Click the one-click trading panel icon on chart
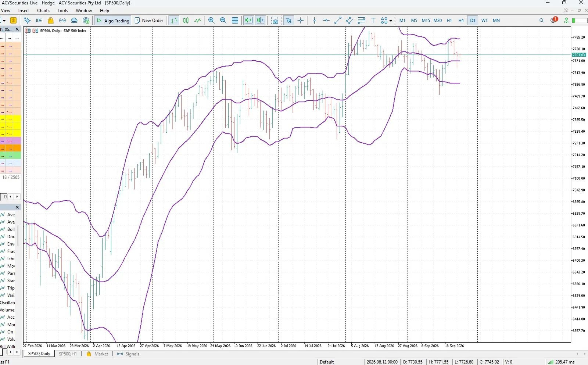588x365 pixels. point(28,31)
